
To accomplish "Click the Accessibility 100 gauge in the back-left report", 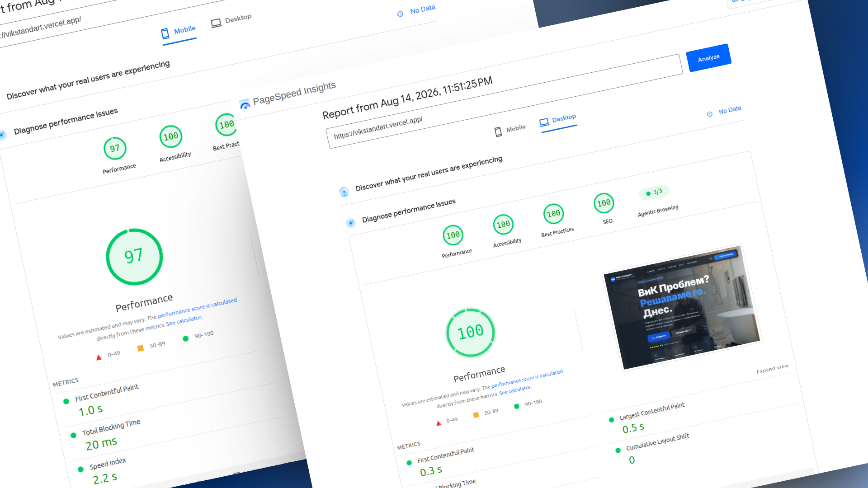I will point(171,136).
